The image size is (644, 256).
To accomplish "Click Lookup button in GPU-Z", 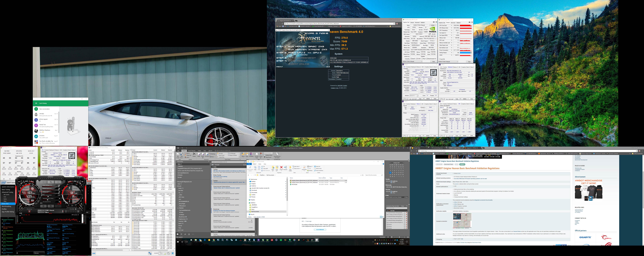I will pyautogui.click(x=433, y=25).
